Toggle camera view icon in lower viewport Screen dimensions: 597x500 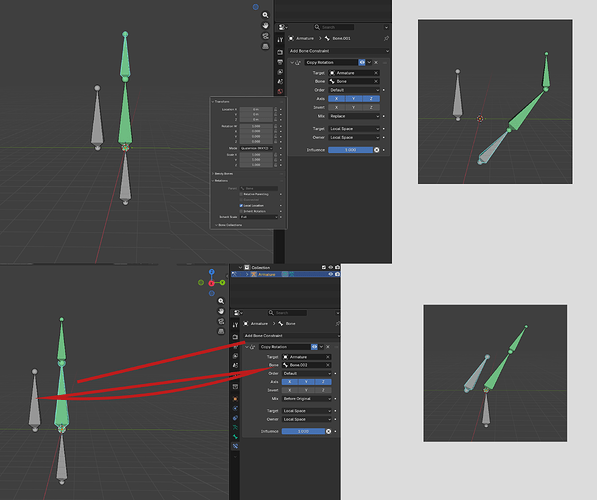coord(221,321)
